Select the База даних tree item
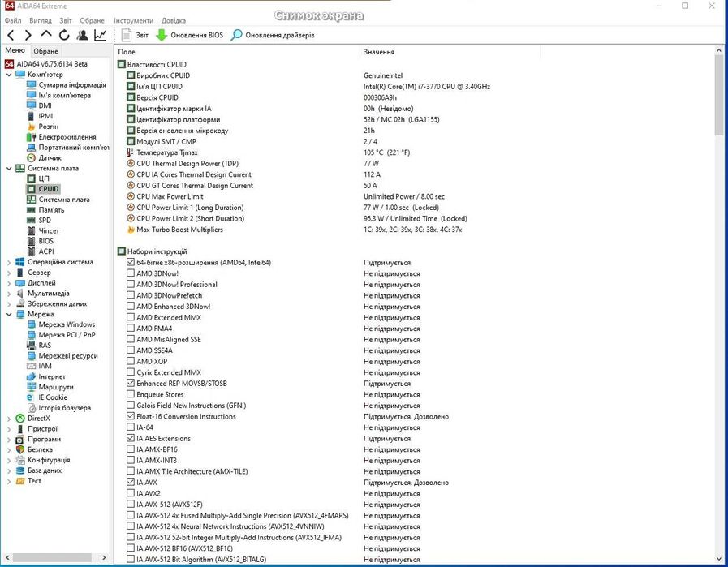This screenshot has width=728, height=567. tap(45, 470)
